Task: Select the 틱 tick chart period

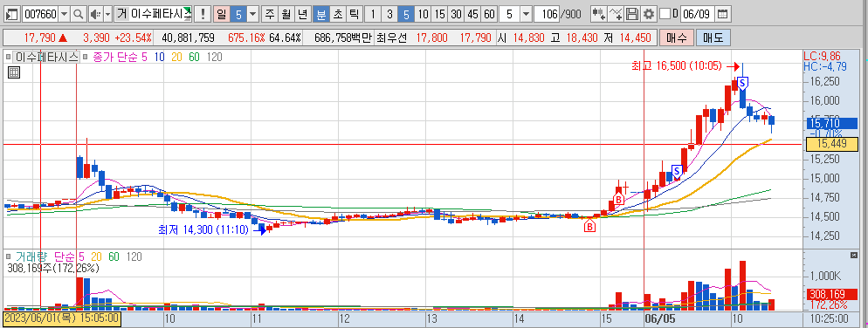Action: (354, 14)
